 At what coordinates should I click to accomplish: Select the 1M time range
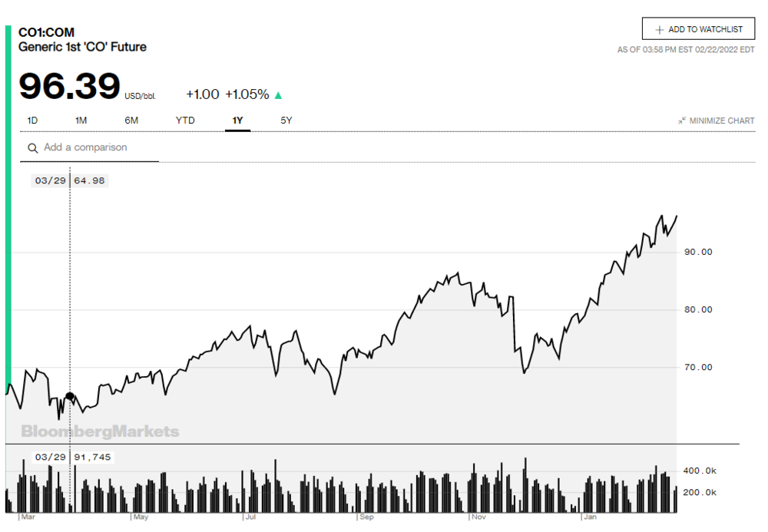pos(81,121)
